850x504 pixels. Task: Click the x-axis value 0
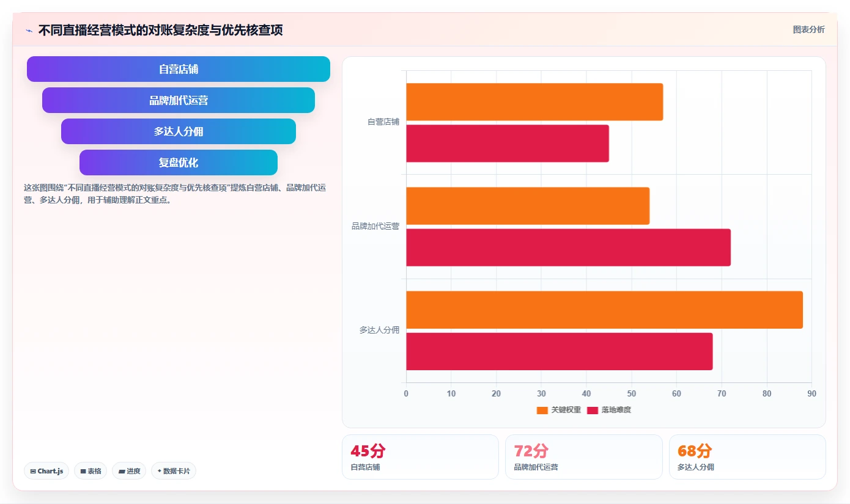click(406, 393)
